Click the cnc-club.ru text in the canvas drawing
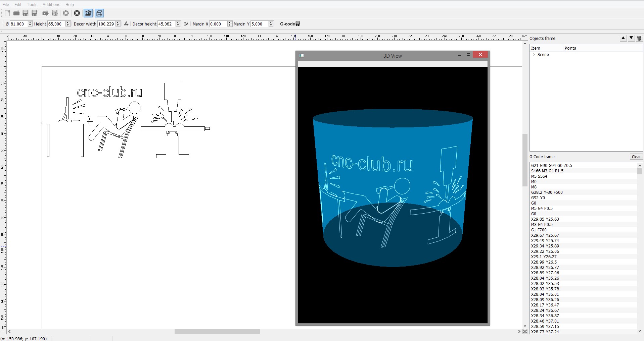The height and width of the screenshot is (341, 644). click(109, 92)
